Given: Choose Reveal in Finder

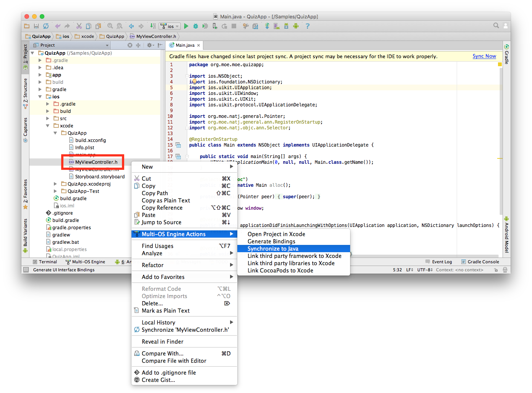Looking at the screenshot, I should (184, 342).
